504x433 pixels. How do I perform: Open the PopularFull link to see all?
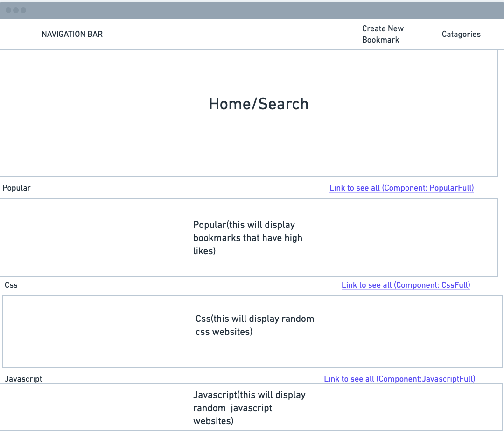click(x=401, y=188)
